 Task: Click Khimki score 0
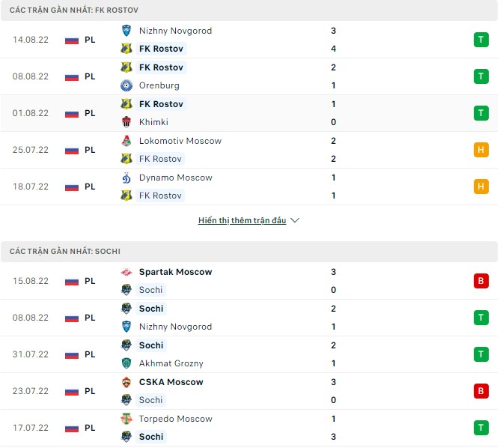(x=333, y=122)
